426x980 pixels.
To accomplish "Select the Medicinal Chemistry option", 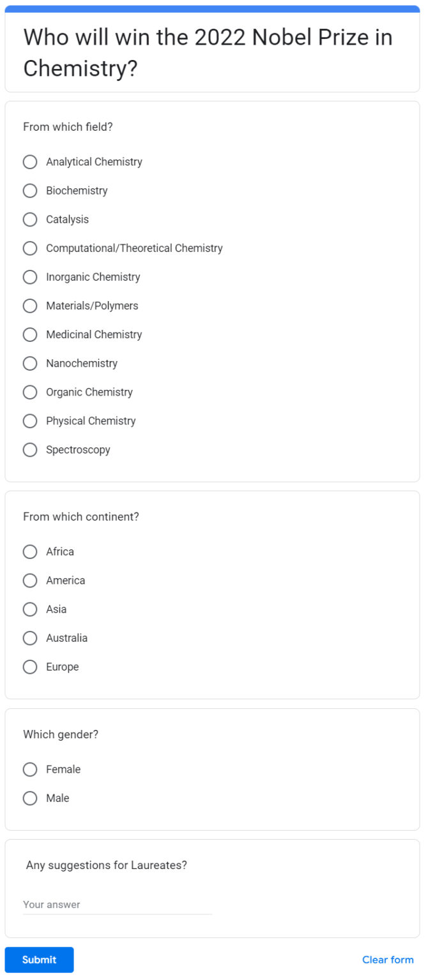I will (x=30, y=334).
